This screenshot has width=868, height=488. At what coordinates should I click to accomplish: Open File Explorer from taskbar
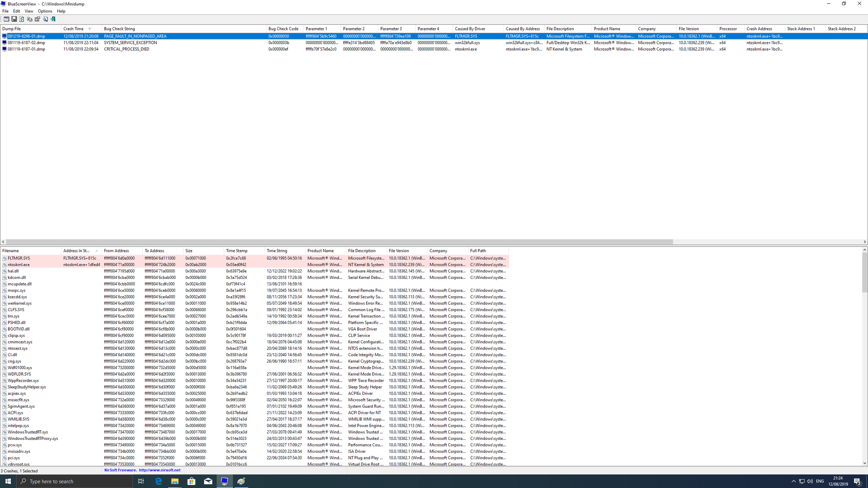click(x=175, y=481)
